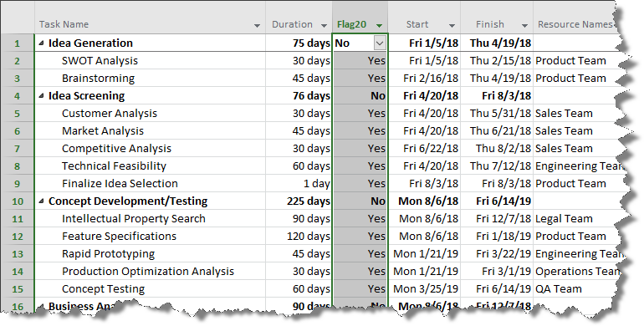
Task: Collapse the Idea Generation summary task
Action: click(42, 43)
